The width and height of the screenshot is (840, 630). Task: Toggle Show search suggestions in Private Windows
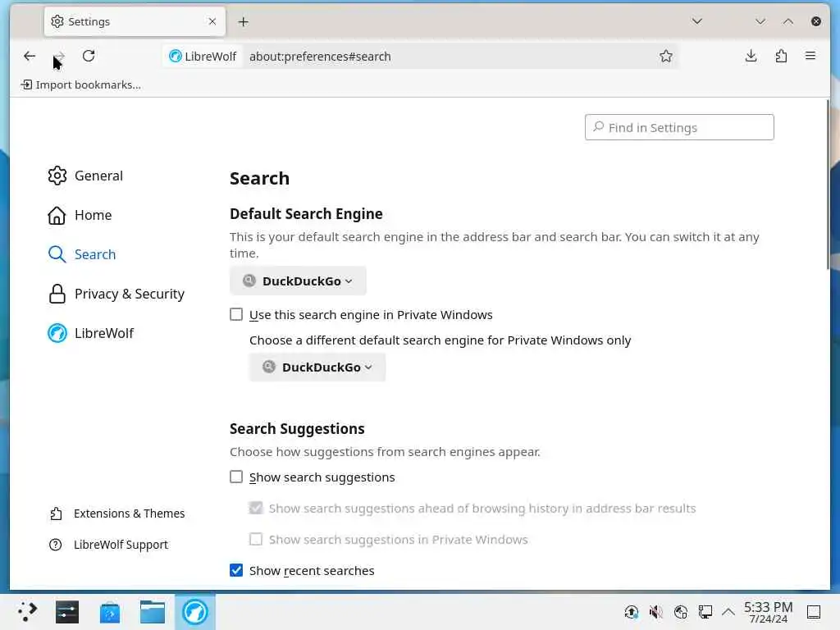(256, 539)
